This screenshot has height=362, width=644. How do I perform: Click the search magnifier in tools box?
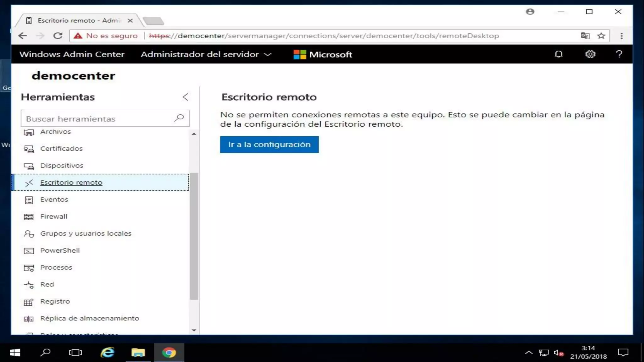(x=179, y=118)
